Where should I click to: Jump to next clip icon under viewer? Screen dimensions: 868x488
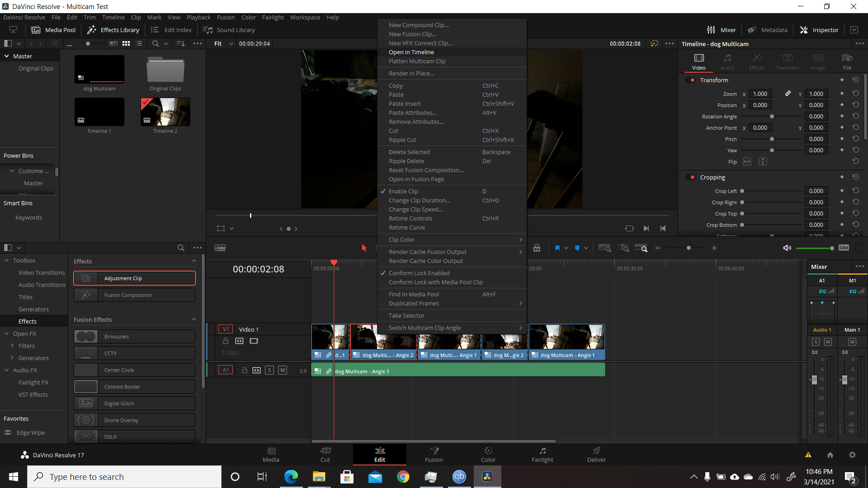[646, 228]
